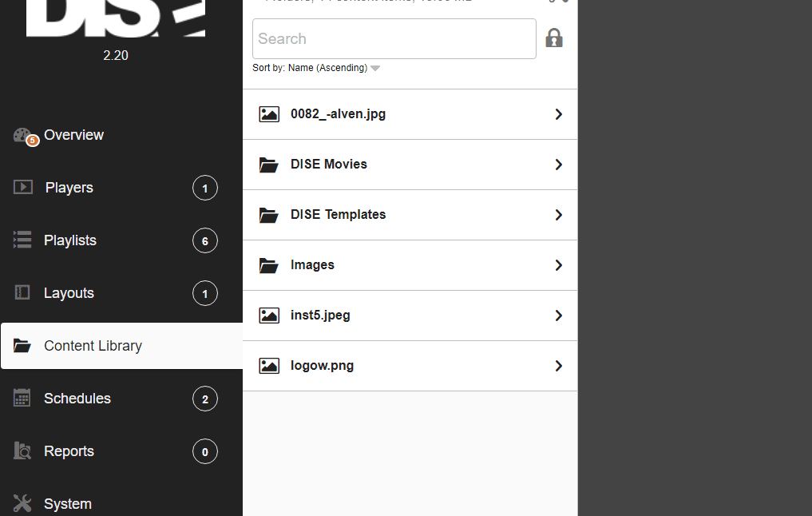The width and height of the screenshot is (812, 516).
Task: Click the padlock icon beside search
Action: pos(553,38)
